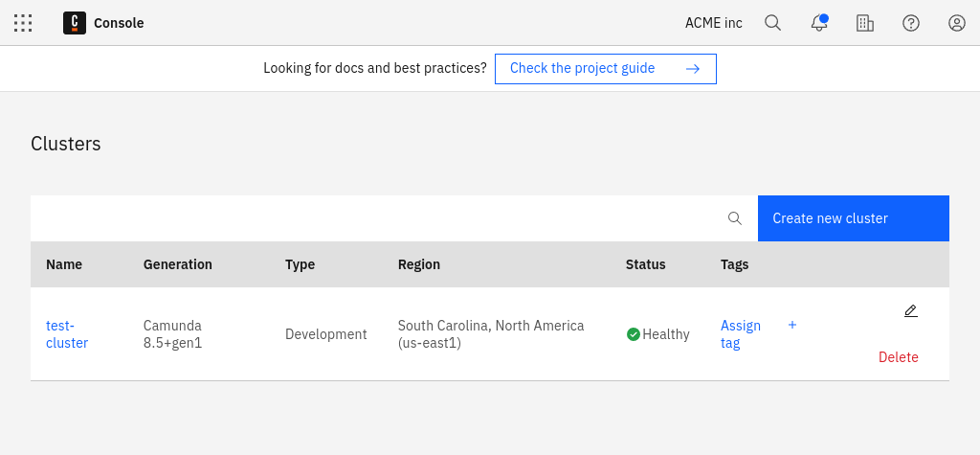Image resolution: width=980 pixels, height=455 pixels.
Task: Open global search in the header
Action: [772, 23]
